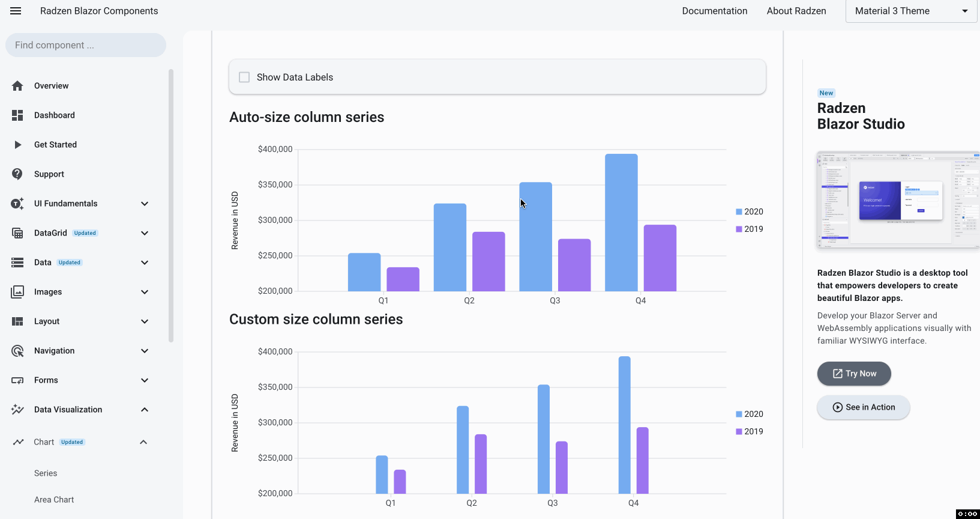Click the Get Started play icon
The image size is (980, 519).
[x=17, y=145]
